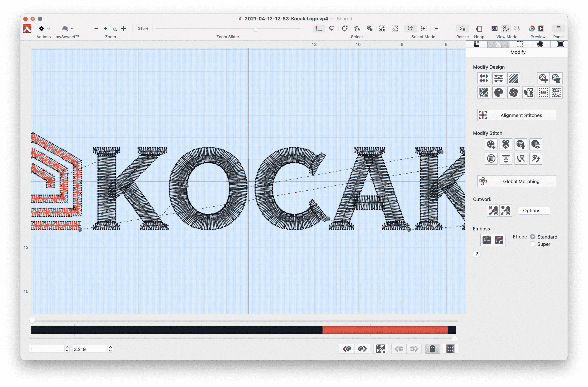Select the Standard emboss effect
Viewport: 588px width, 387px height.
[x=532, y=237]
